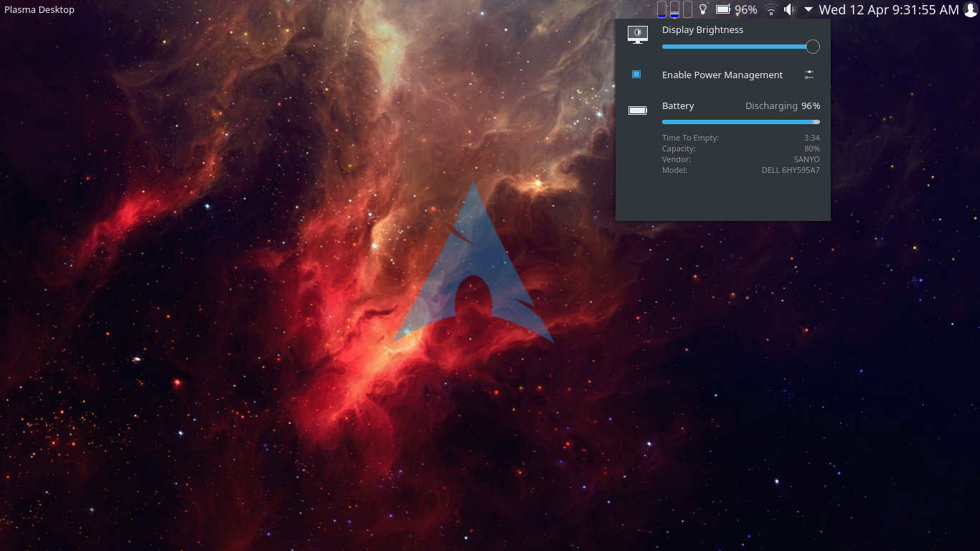Click the Model value DELL 6HY595A7
Screen dimensions: 980x551
click(791, 170)
